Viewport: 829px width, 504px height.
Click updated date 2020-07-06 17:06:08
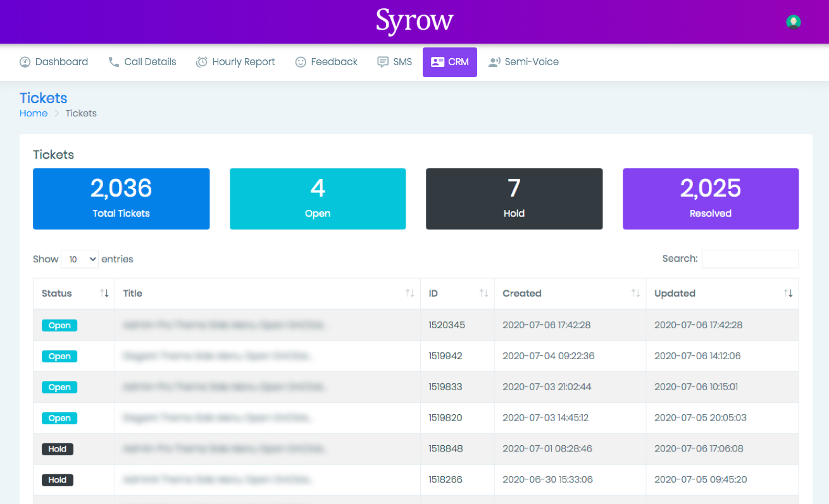coord(699,449)
